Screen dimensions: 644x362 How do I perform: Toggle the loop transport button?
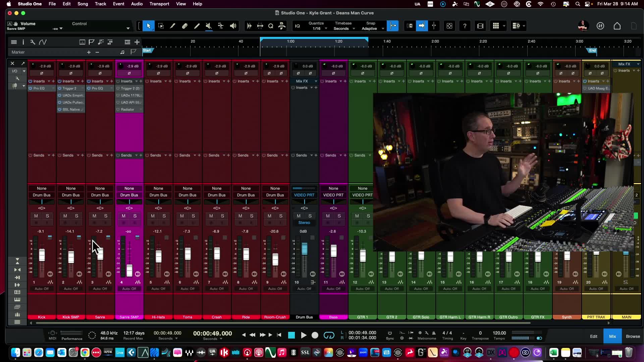(x=329, y=335)
